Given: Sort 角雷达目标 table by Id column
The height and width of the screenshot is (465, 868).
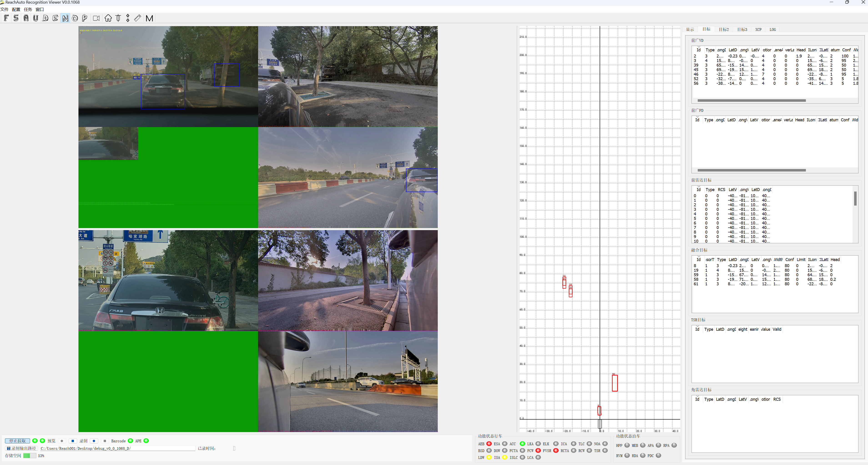Looking at the screenshot, I should [x=697, y=399].
